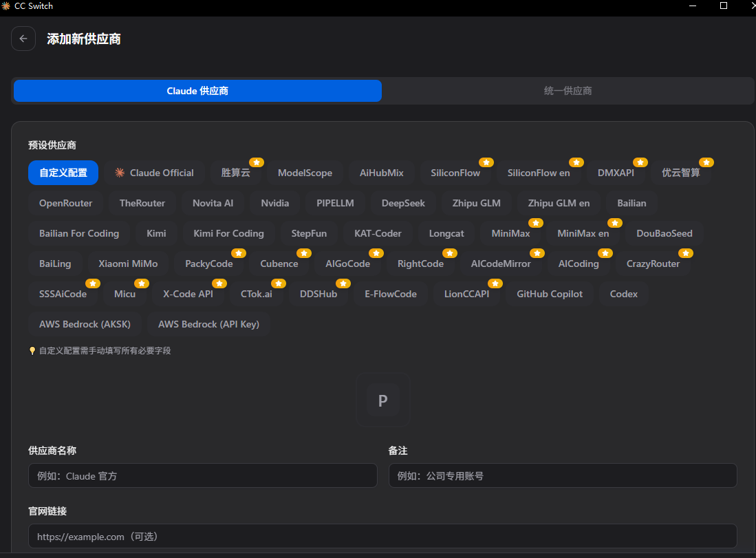Pick the 优云智算 preset
This screenshot has width=756, height=558.
(x=681, y=173)
